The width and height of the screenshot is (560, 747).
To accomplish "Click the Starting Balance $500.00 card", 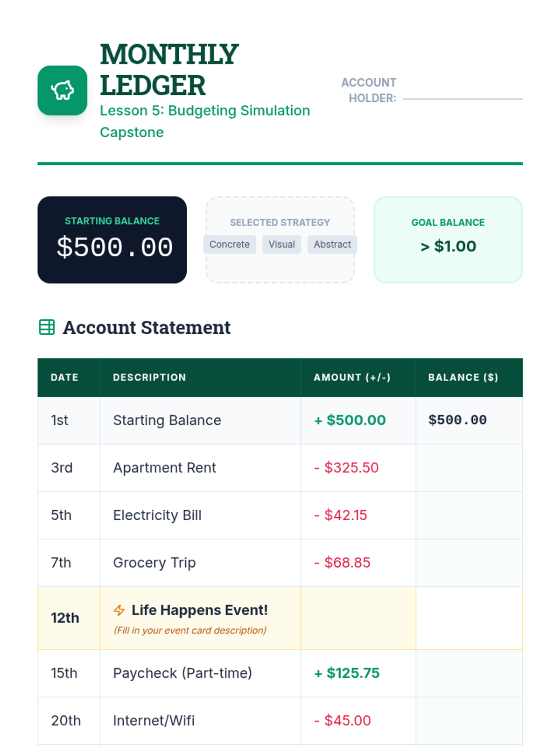I will [112, 240].
